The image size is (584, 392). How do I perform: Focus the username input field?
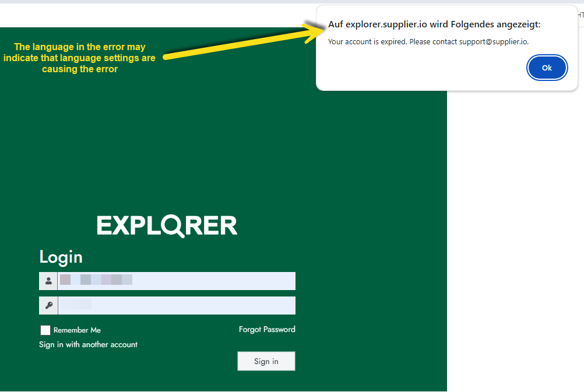pyautogui.click(x=177, y=281)
